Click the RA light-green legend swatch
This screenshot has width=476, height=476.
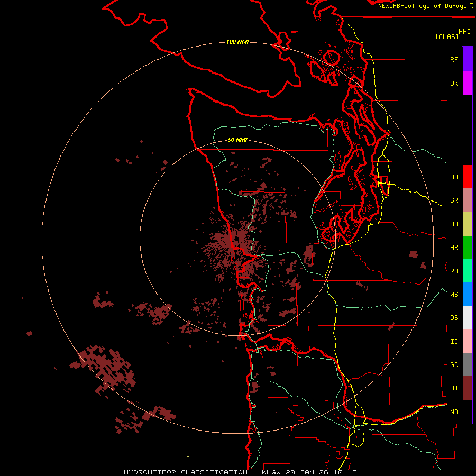[467, 271]
